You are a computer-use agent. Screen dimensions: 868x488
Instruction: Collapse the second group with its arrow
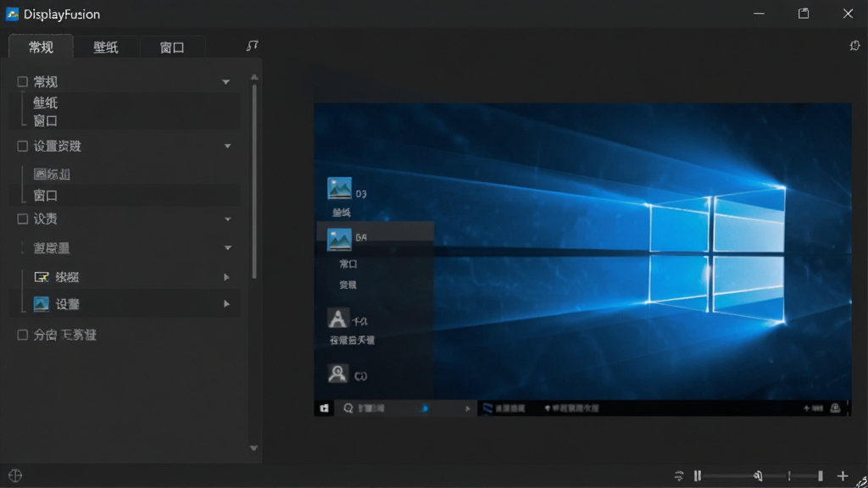tap(227, 146)
